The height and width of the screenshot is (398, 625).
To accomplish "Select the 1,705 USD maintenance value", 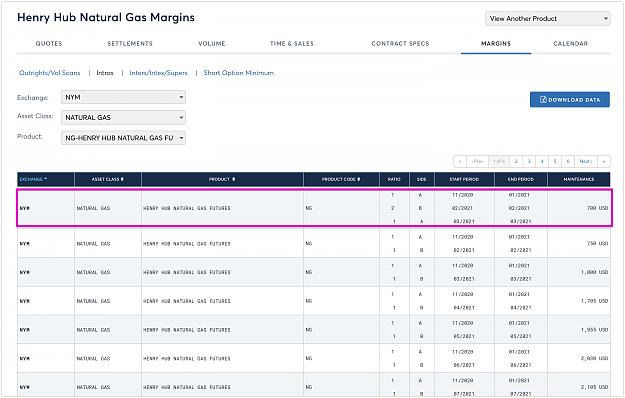I will [x=594, y=301].
